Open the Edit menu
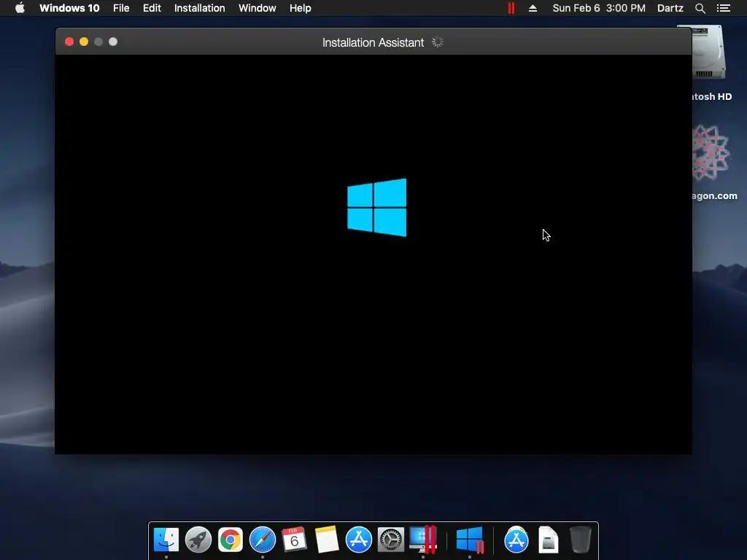747x560 pixels. (x=152, y=8)
